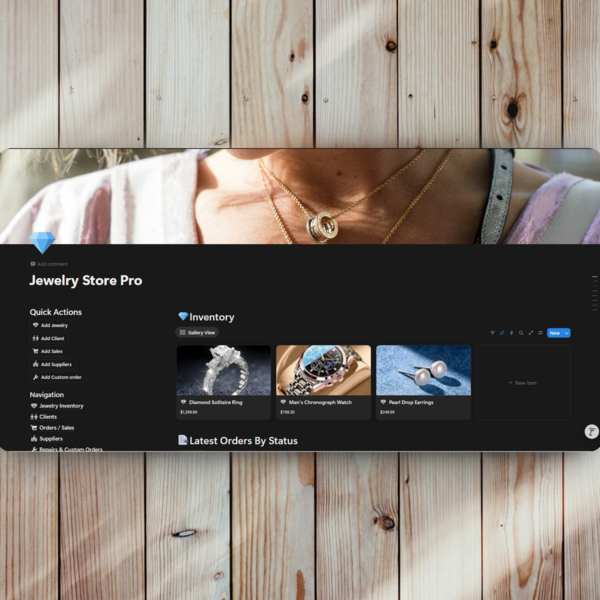Click the automations lightning icon
This screenshot has width=600, height=600.
(512, 333)
